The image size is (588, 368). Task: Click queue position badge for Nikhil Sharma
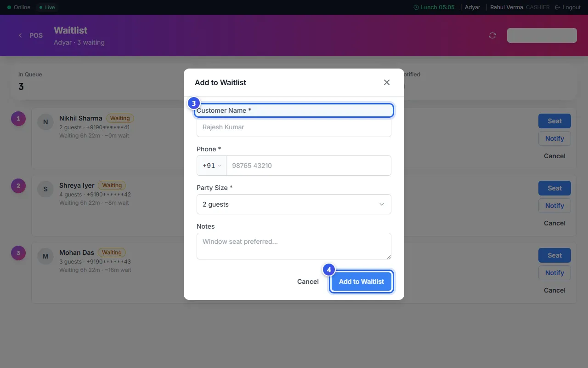coord(18,119)
